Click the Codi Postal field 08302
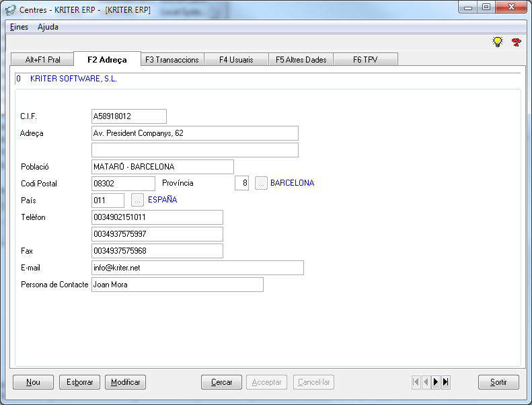The width and height of the screenshot is (532, 405). [x=123, y=184]
